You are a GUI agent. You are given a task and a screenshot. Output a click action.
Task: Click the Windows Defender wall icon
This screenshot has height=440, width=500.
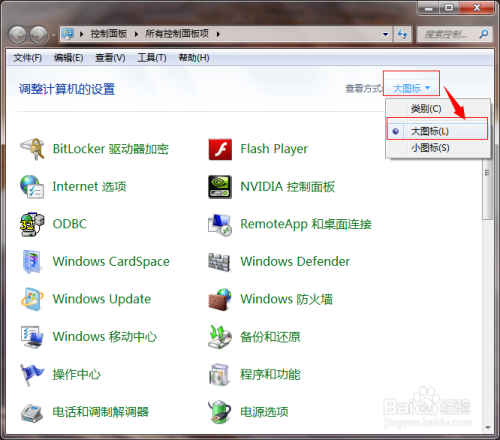(x=219, y=262)
